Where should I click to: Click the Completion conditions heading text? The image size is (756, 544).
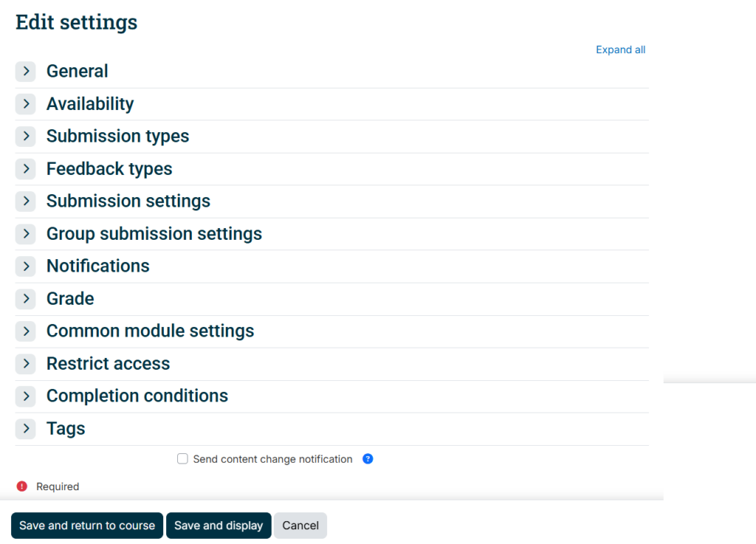[137, 396]
